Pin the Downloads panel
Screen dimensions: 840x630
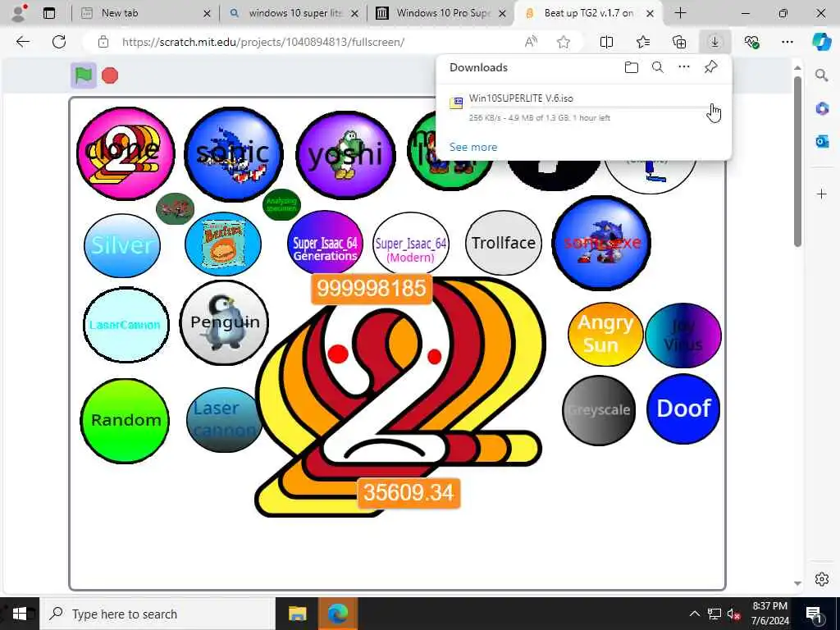[711, 67]
